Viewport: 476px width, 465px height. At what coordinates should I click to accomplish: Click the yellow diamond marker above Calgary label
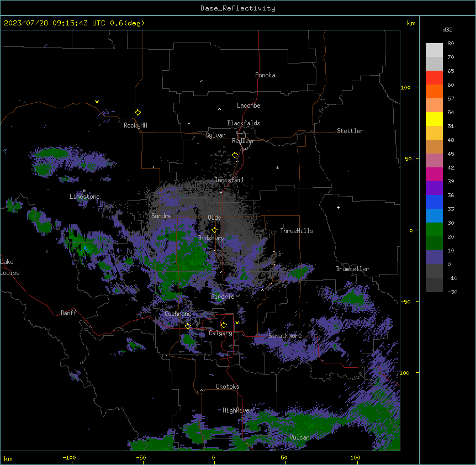pos(224,325)
